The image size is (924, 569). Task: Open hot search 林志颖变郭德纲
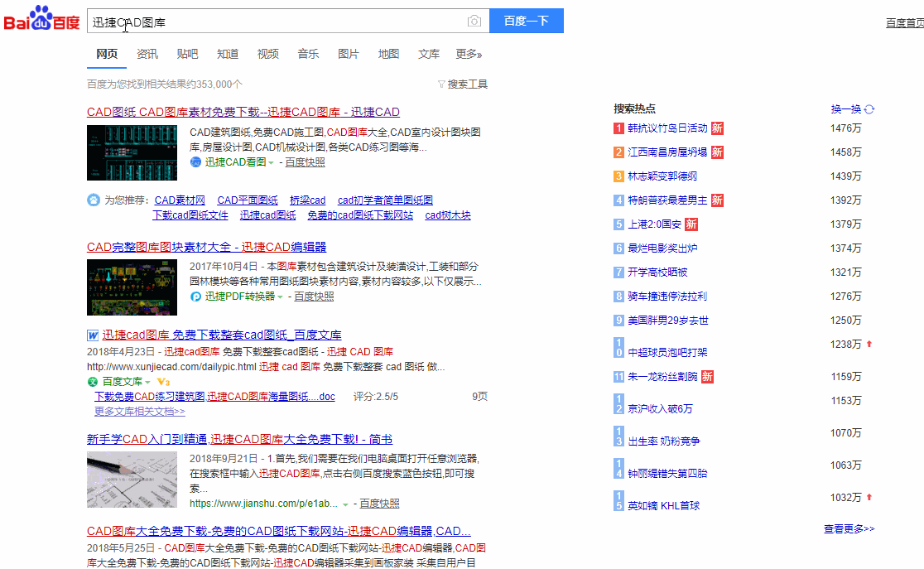(662, 176)
